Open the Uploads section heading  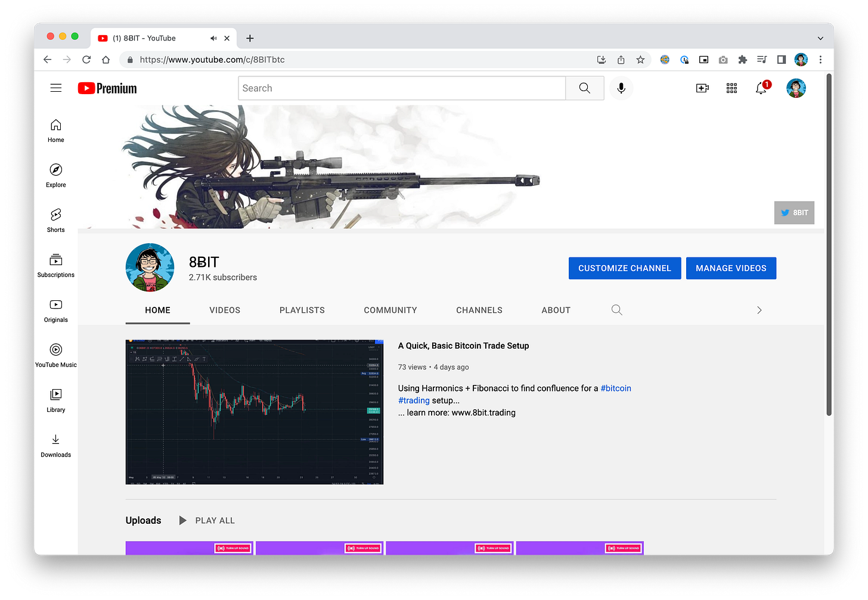tap(143, 520)
